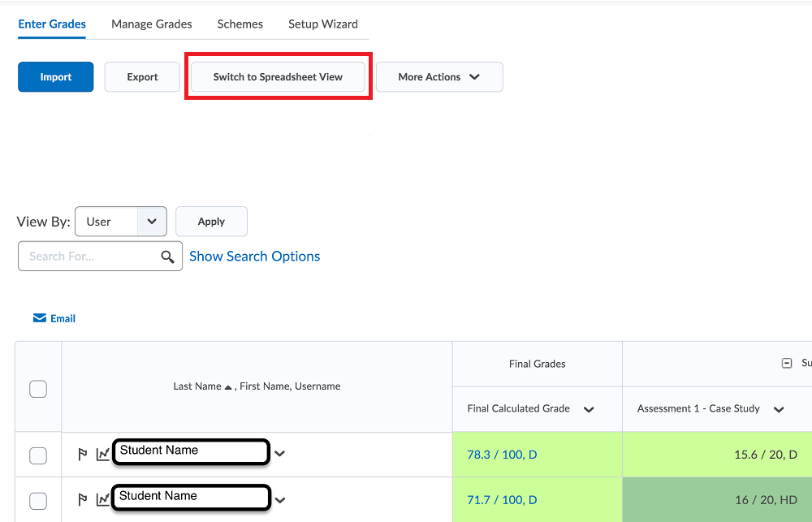Open grade chart icon for second student
The image size is (812, 522).
(x=102, y=500)
